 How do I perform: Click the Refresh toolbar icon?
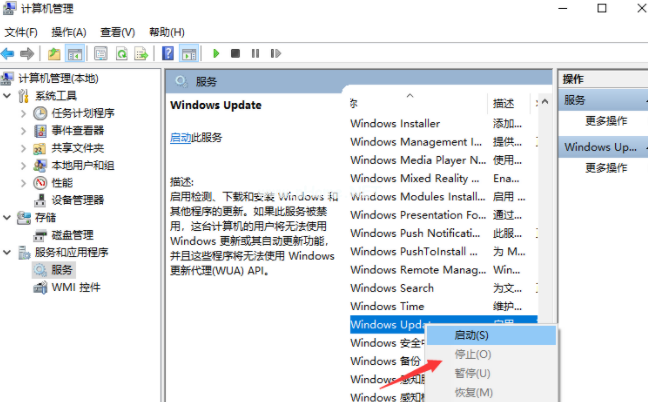(121, 53)
